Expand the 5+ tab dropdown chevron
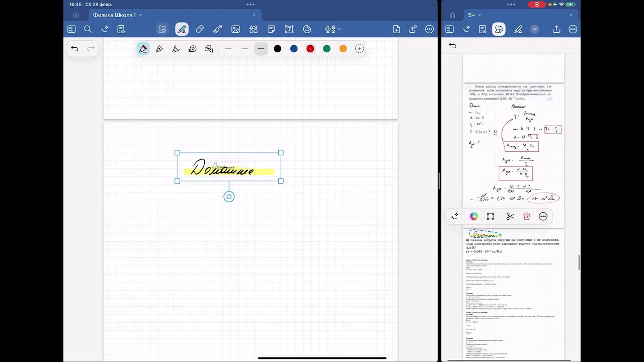The image size is (644, 362). point(479,15)
